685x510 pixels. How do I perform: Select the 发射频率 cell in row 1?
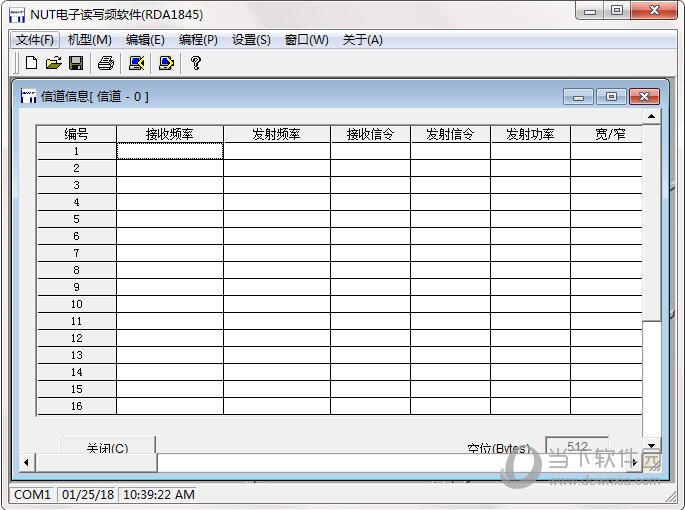[277, 151]
